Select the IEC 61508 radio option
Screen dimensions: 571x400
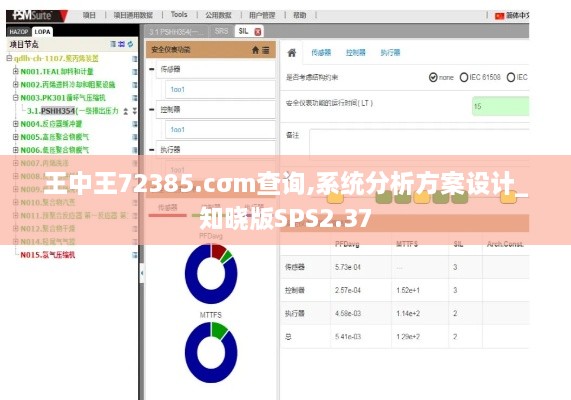click(464, 78)
